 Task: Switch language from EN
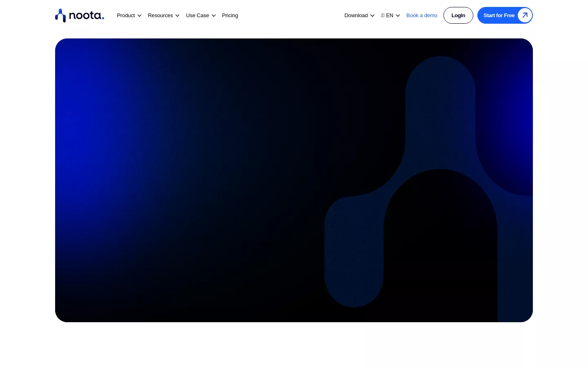(389, 15)
